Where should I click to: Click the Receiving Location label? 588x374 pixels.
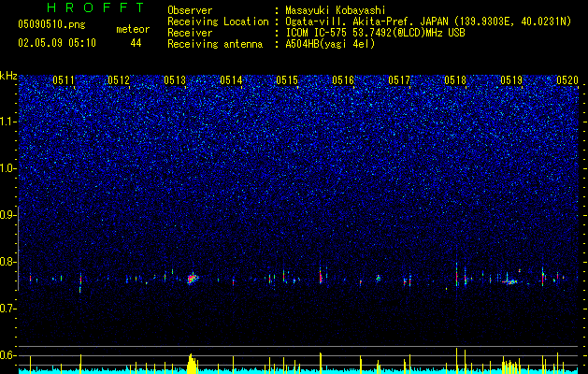tap(218, 22)
